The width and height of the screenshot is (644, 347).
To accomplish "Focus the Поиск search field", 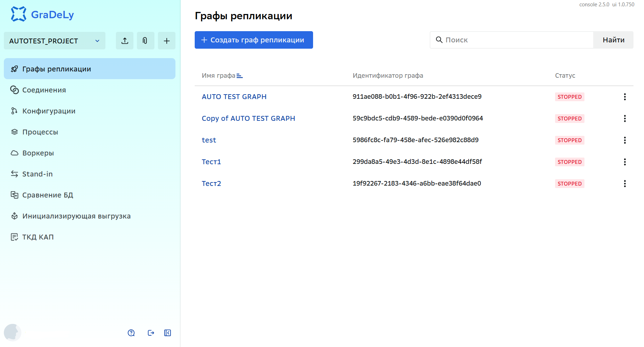I will coord(512,40).
